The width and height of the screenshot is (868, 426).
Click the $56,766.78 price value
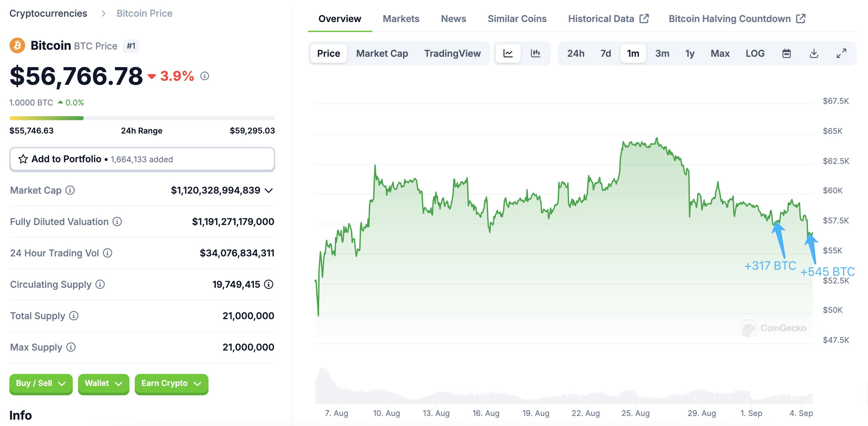(76, 76)
